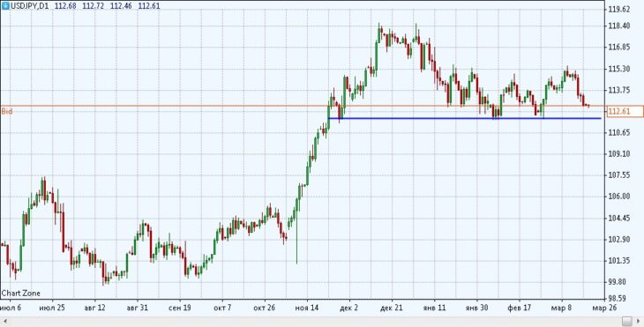Click price axis label 118.40
The height and width of the screenshot is (327, 644).
619,26
